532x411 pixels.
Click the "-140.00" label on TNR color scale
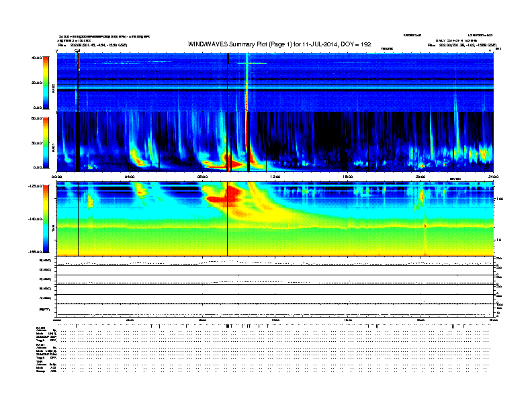click(x=36, y=219)
